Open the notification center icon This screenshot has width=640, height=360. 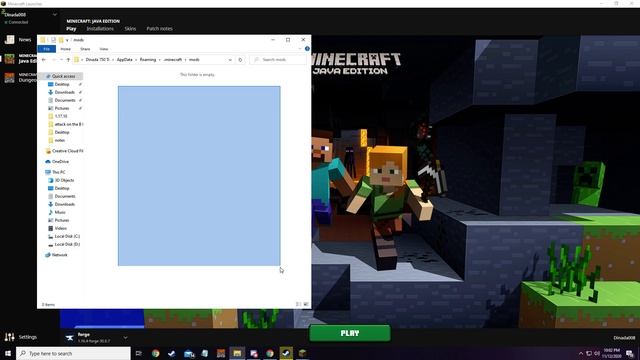click(x=629, y=353)
